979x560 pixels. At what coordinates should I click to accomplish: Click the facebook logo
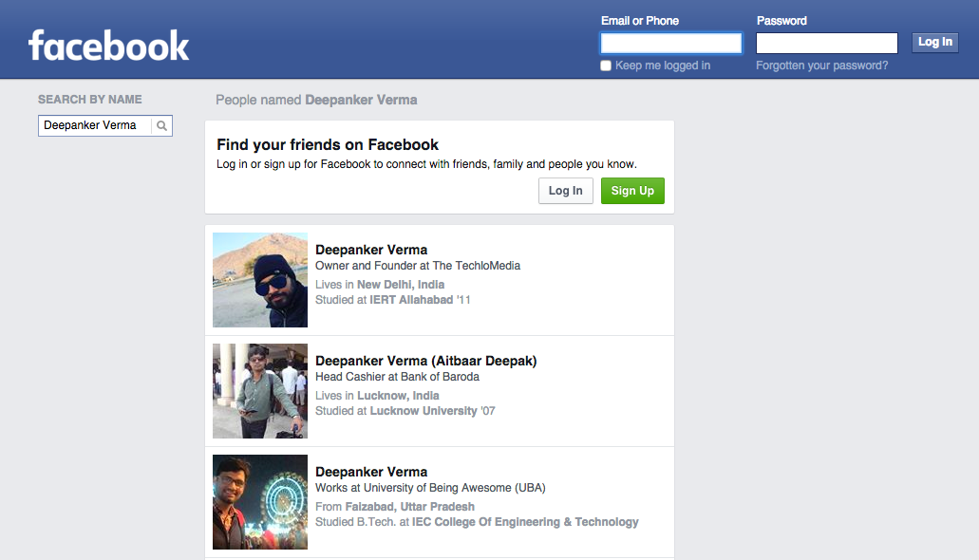107,45
